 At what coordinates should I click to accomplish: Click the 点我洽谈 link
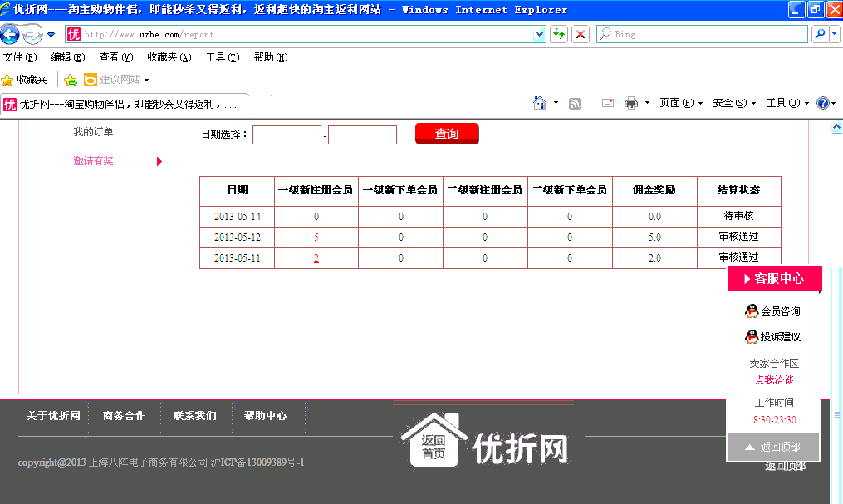pyautogui.click(x=774, y=380)
